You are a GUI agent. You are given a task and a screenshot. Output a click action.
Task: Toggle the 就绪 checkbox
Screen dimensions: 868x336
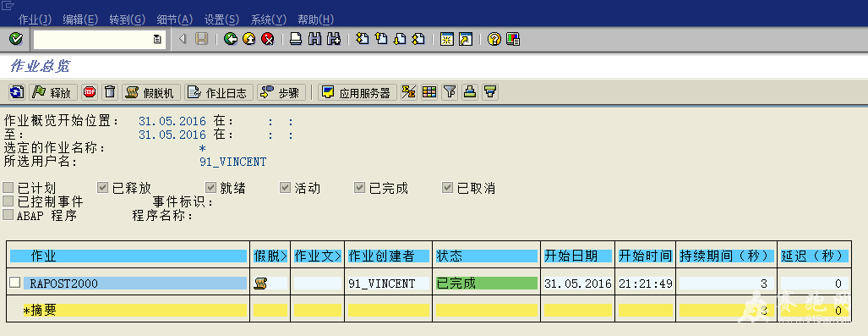pyautogui.click(x=210, y=187)
